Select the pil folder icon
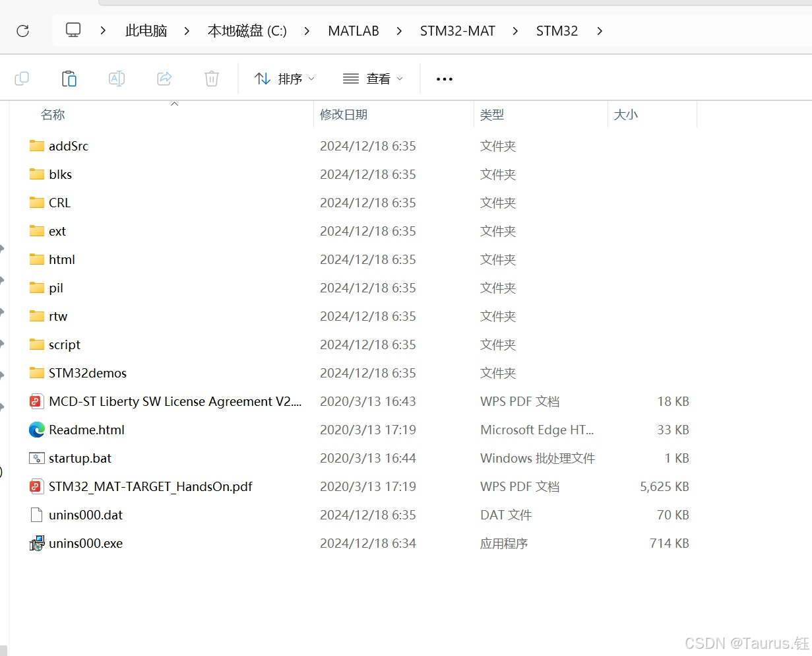The width and height of the screenshot is (812, 656). (37, 288)
